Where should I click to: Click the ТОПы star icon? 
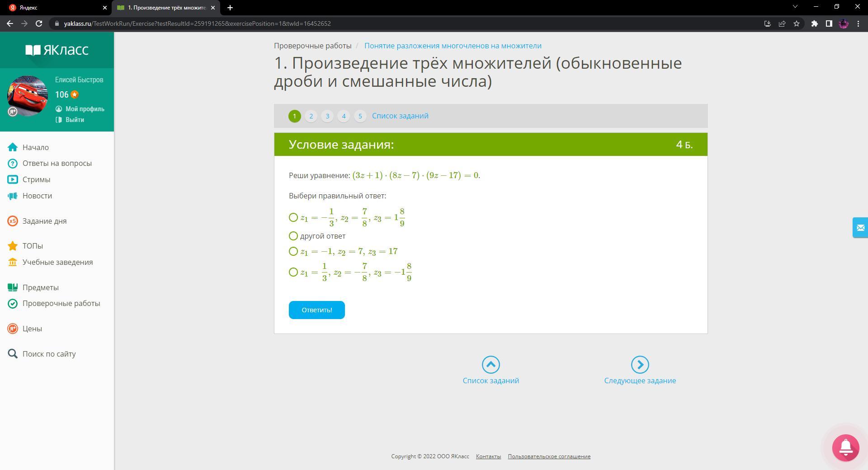tap(13, 246)
